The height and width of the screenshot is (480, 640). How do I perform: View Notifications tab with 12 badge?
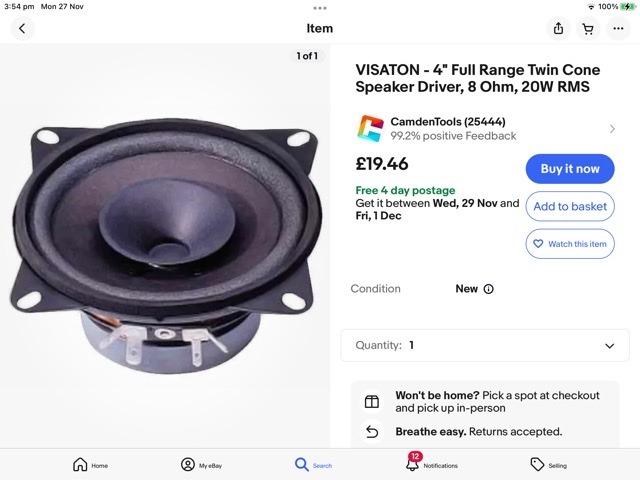431,463
